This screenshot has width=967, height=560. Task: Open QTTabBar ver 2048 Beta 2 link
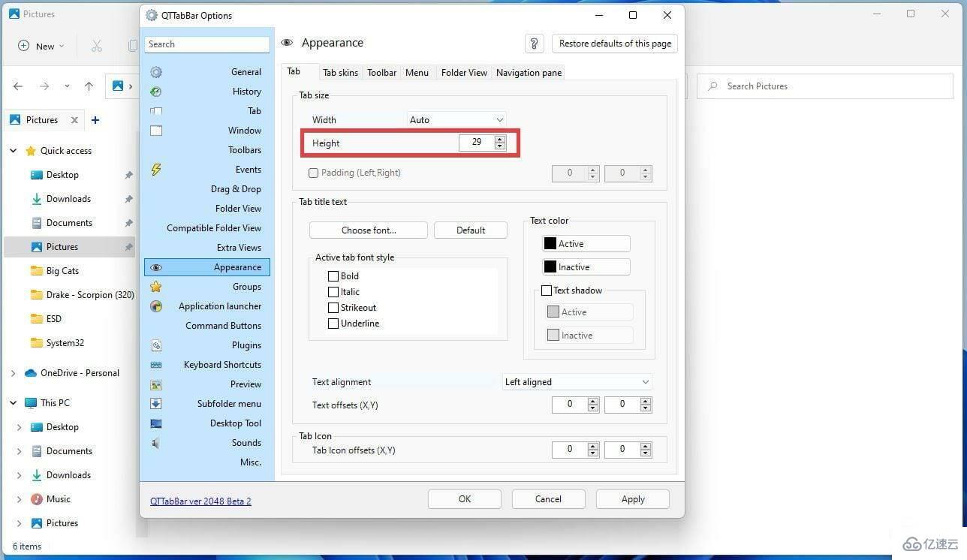[200, 501]
